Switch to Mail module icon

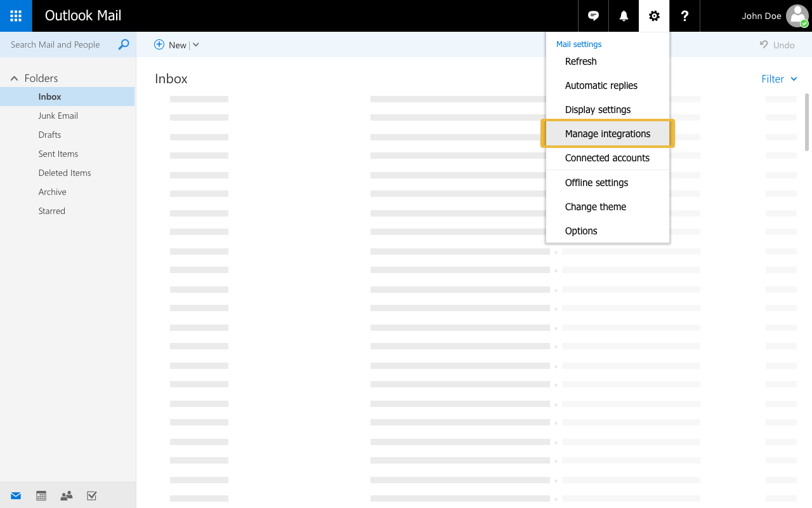coord(16,496)
